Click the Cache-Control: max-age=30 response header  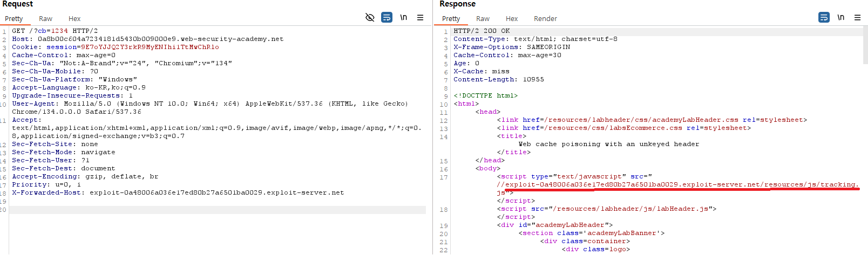507,56
